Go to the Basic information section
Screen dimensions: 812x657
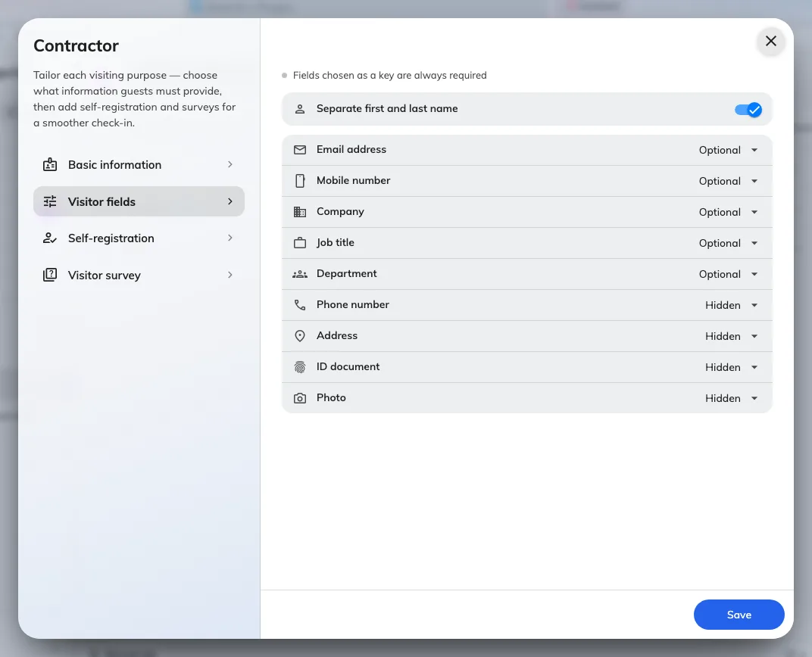(x=139, y=164)
